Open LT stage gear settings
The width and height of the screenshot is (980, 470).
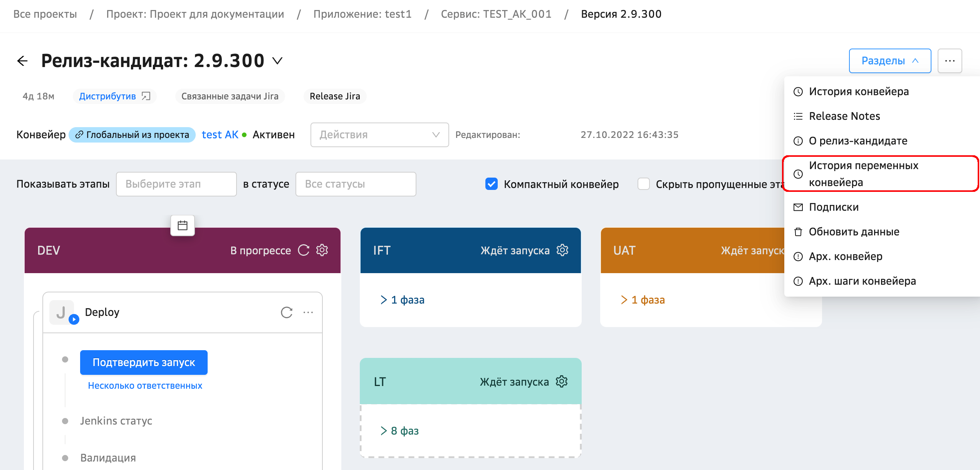pyautogui.click(x=562, y=382)
